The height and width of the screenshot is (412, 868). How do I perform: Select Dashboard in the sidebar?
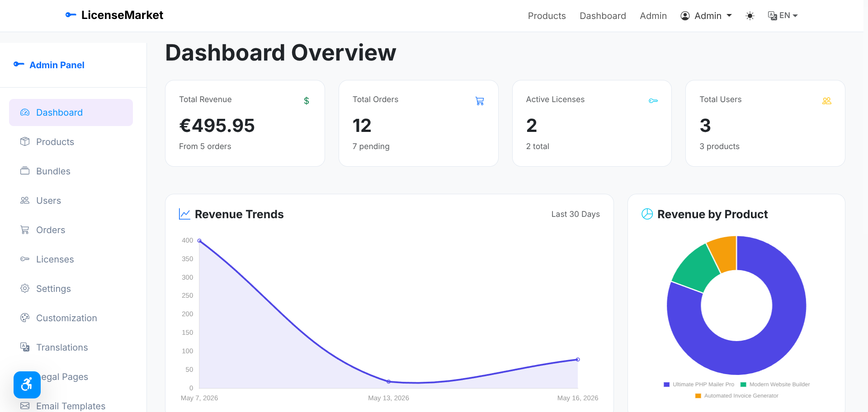(71, 112)
